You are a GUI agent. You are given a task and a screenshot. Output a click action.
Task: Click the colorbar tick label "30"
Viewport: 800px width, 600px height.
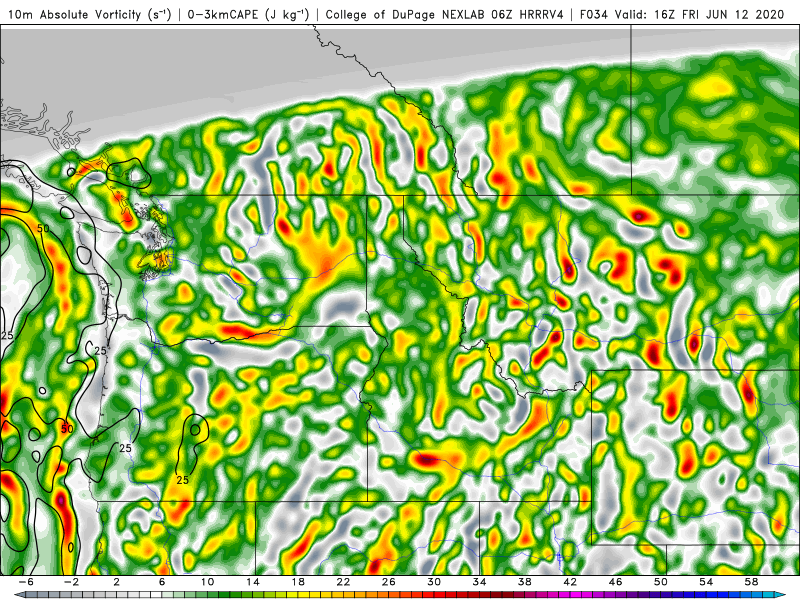pyautogui.click(x=434, y=582)
